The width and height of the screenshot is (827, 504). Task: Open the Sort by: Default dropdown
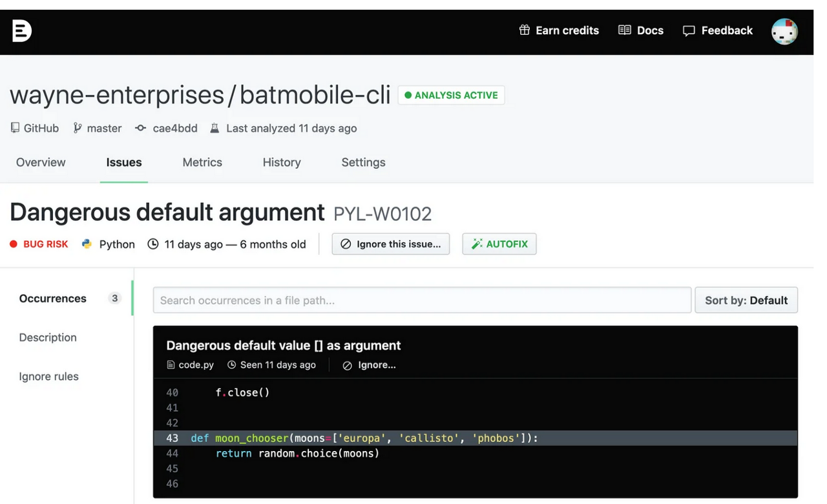(746, 300)
